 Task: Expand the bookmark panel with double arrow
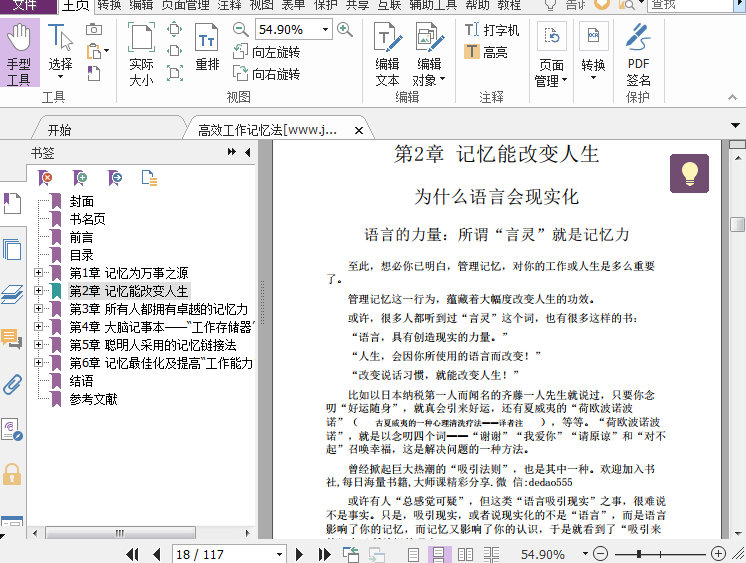(x=232, y=152)
